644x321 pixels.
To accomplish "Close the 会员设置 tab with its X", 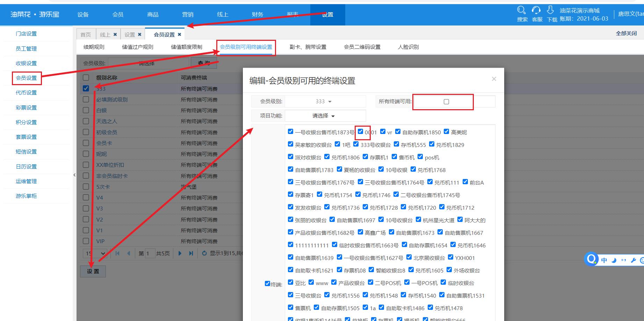I will (179, 35).
